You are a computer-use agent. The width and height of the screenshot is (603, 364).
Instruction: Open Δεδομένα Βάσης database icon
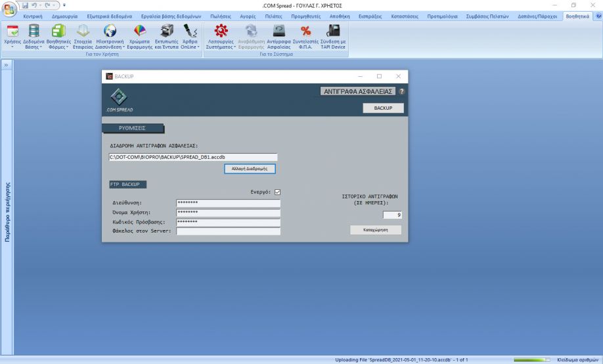pyautogui.click(x=34, y=31)
